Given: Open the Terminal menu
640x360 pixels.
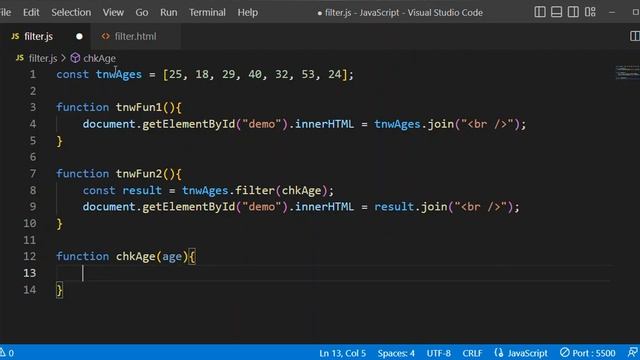Looking at the screenshot, I should 207,12.
